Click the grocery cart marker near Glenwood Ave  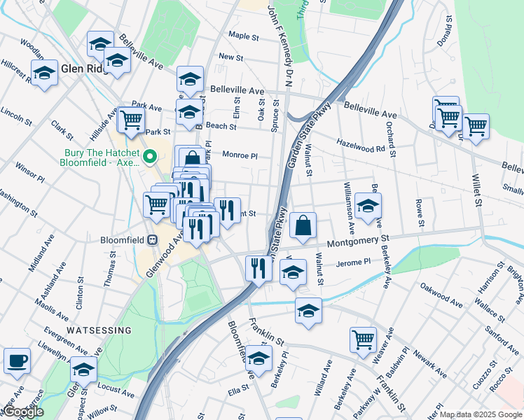pyautogui.click(x=157, y=207)
